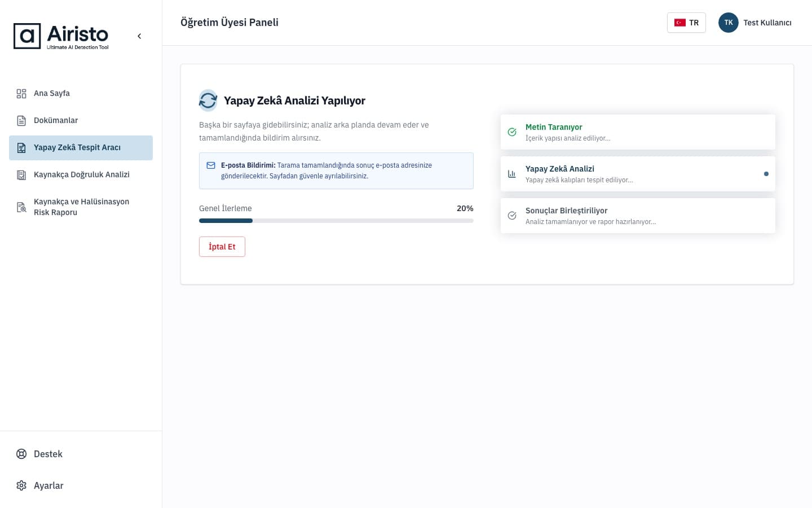Open the Destek support link
Image resolution: width=812 pixels, height=508 pixels.
tap(81, 454)
